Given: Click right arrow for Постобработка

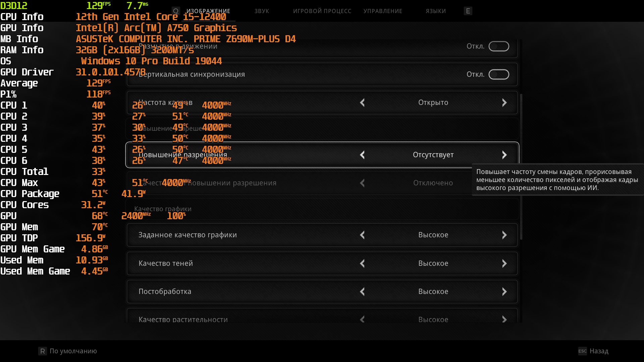Looking at the screenshot, I should click(504, 292).
